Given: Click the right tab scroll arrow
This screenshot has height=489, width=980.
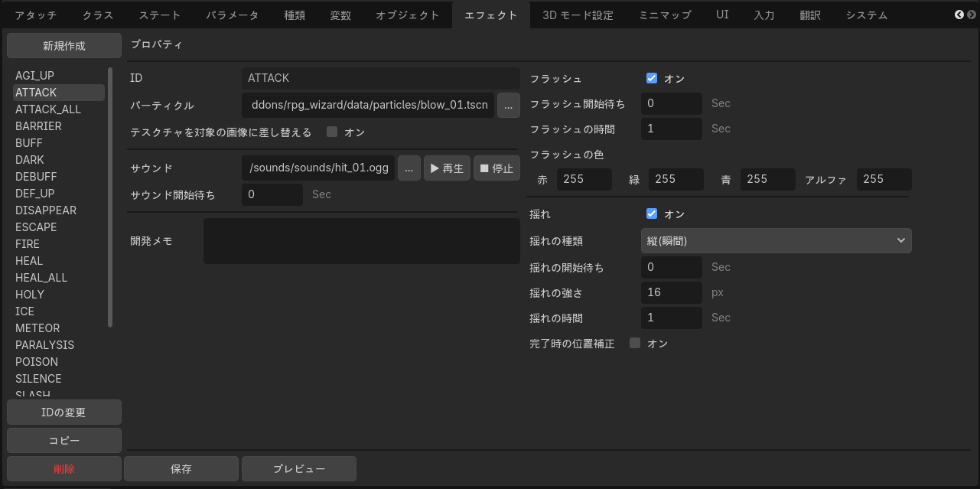Looking at the screenshot, I should click(972, 15).
